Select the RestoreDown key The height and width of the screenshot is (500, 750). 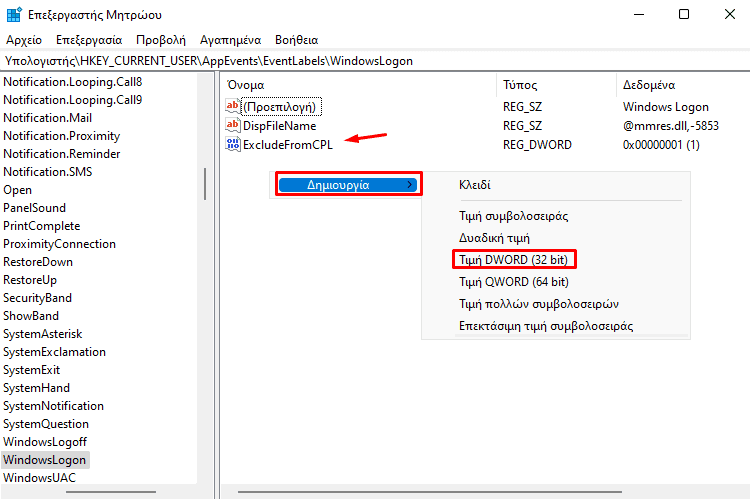coord(38,262)
